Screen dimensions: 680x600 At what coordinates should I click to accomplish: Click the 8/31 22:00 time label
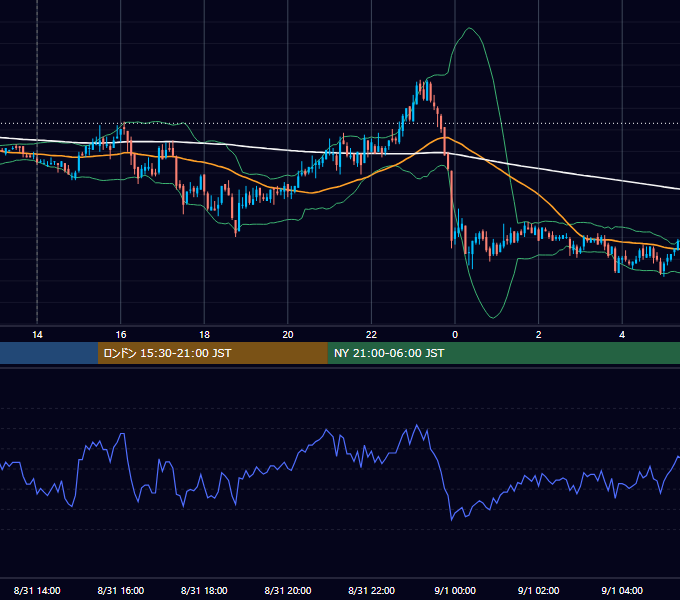point(372,590)
